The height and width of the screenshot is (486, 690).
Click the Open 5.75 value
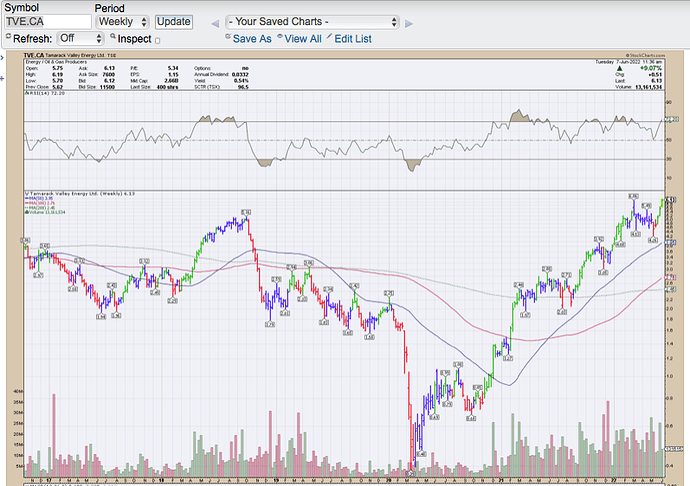click(x=58, y=68)
